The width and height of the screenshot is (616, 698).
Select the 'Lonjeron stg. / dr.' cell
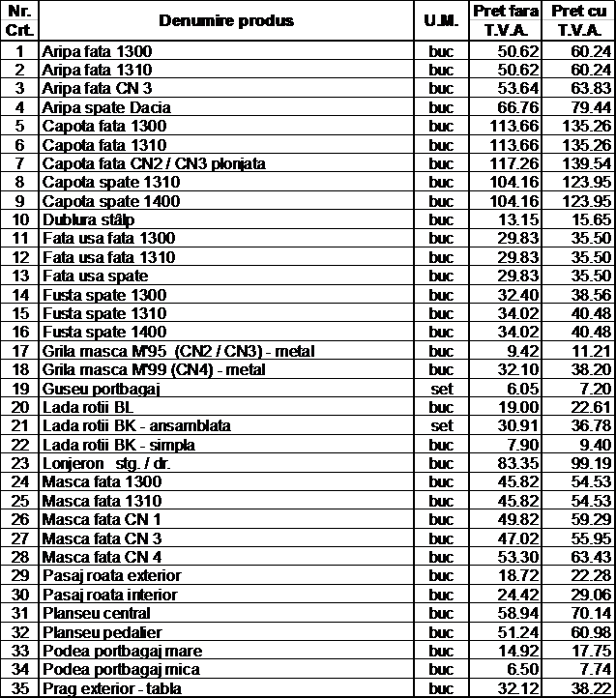coord(226,463)
